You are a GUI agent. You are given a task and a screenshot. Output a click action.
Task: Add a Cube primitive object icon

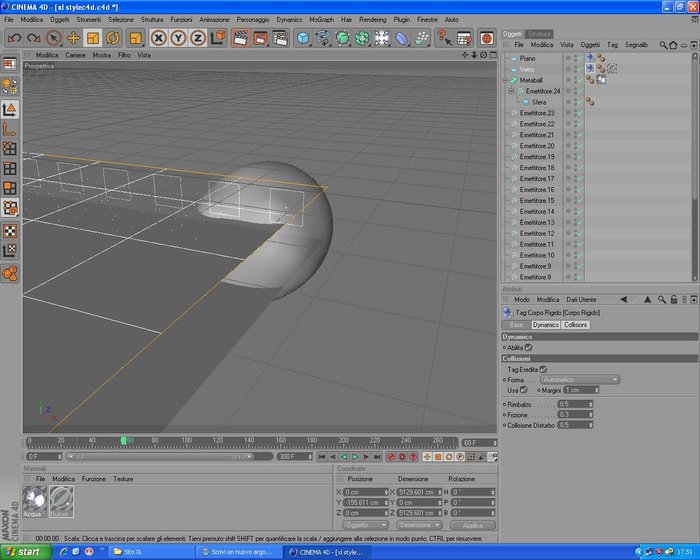coord(303,38)
